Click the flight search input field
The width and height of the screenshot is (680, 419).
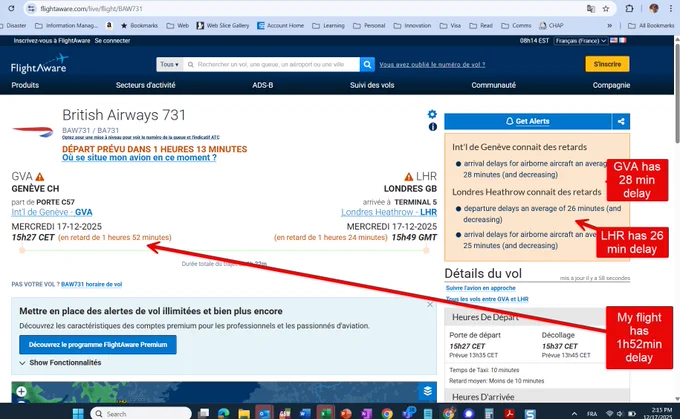271,64
